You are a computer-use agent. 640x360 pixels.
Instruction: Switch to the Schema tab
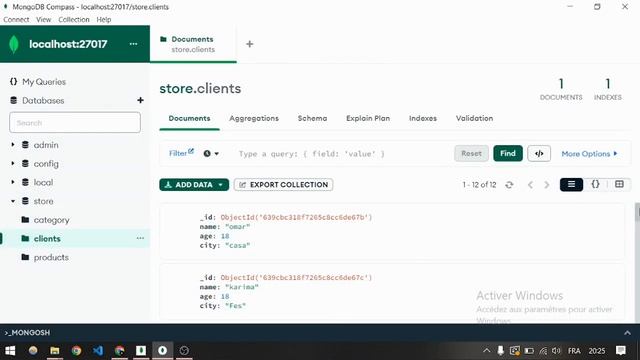click(312, 118)
